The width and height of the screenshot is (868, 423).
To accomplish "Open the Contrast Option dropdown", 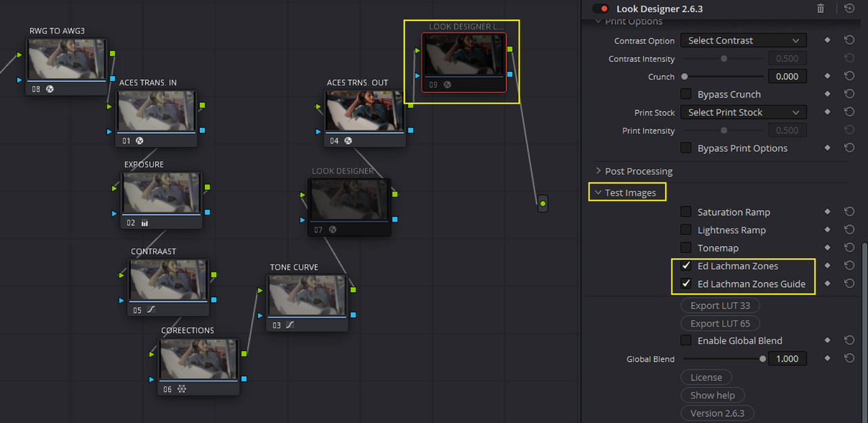I will tap(743, 41).
